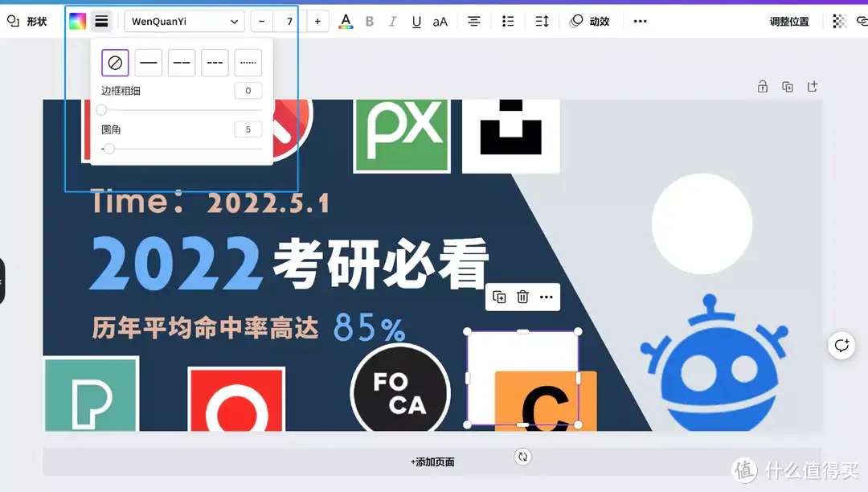Edit 圆角 corner rounding value
Viewport: 868px width, 492px height.
[248, 129]
